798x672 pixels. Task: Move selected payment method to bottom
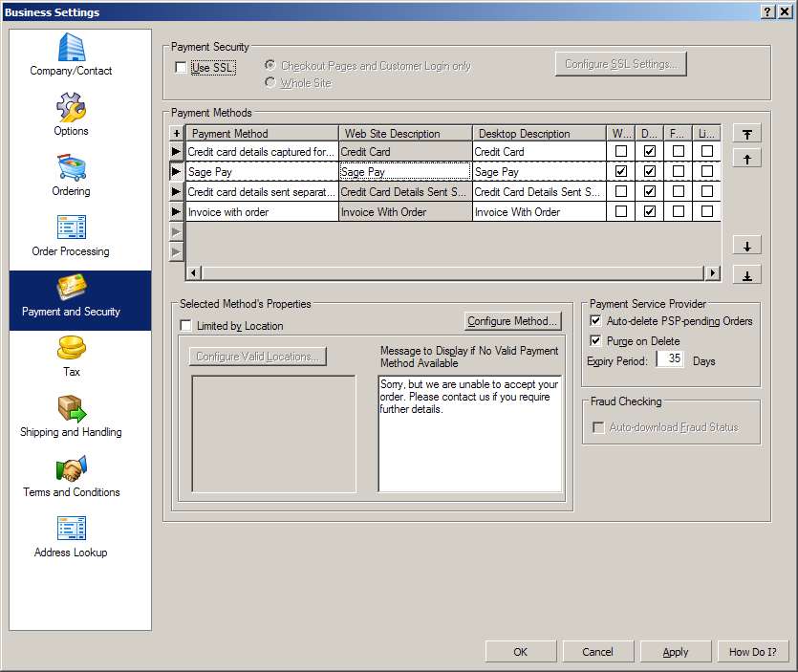(x=746, y=275)
